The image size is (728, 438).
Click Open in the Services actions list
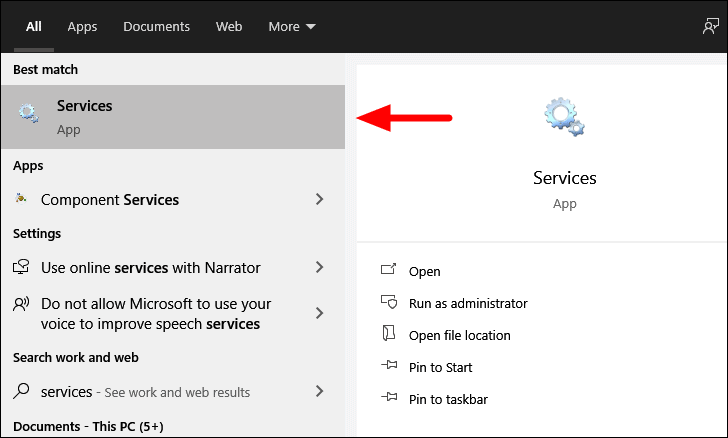coord(424,271)
